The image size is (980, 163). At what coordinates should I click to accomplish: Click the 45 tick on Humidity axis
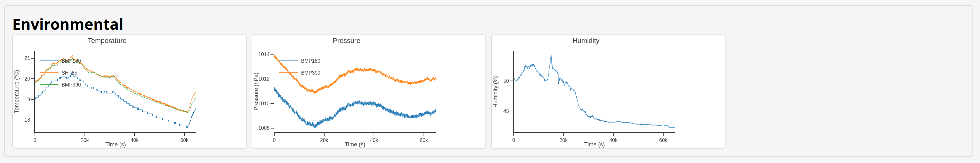[x=506, y=111]
